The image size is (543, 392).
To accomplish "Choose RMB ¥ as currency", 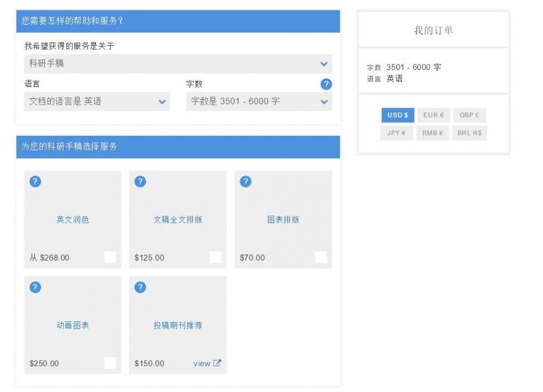I will point(433,133).
